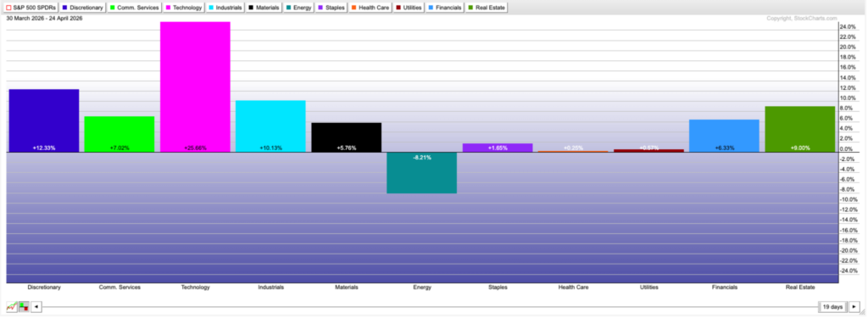
Task: Toggle Technology sector in the top legend
Action: pyautogui.click(x=184, y=8)
